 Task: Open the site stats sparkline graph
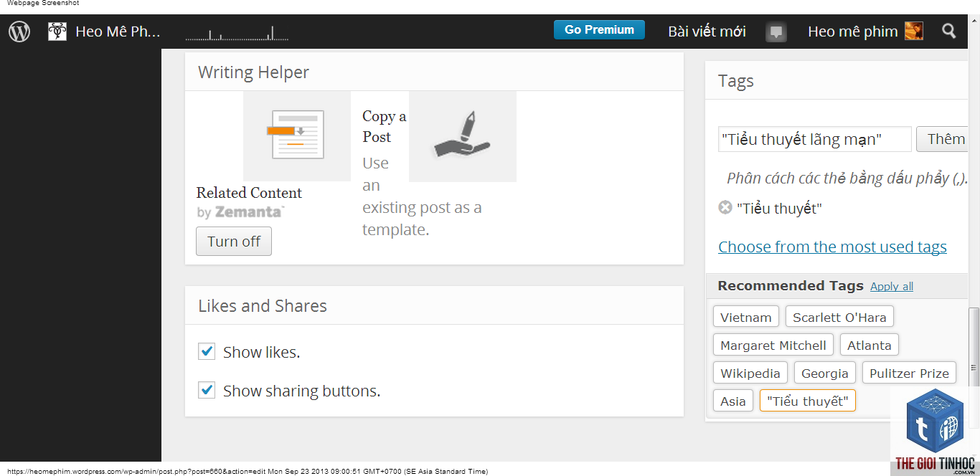[237, 32]
